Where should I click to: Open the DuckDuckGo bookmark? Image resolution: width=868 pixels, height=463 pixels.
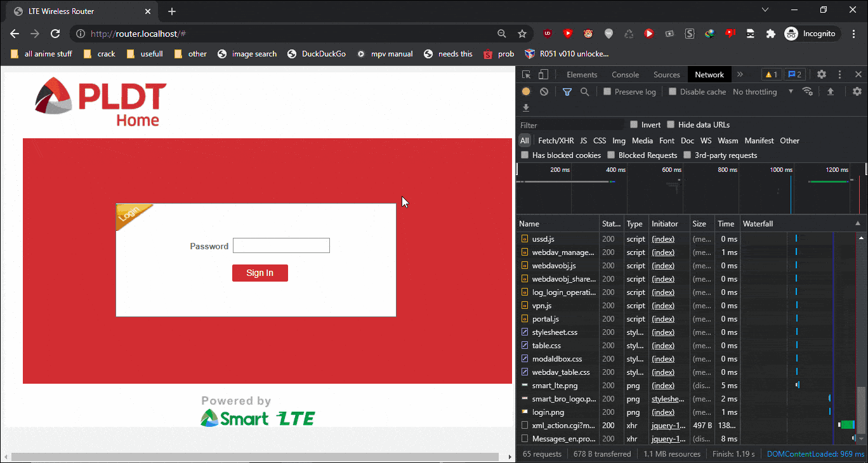point(317,54)
